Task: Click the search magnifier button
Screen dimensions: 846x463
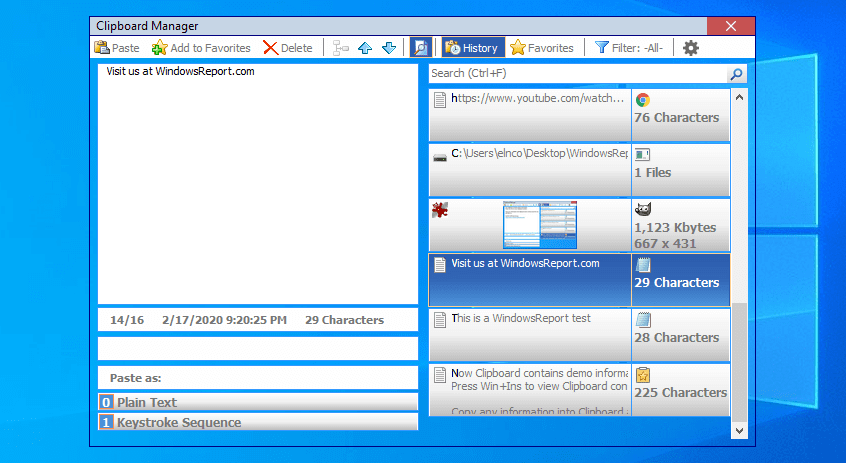Action: pyautogui.click(x=736, y=74)
